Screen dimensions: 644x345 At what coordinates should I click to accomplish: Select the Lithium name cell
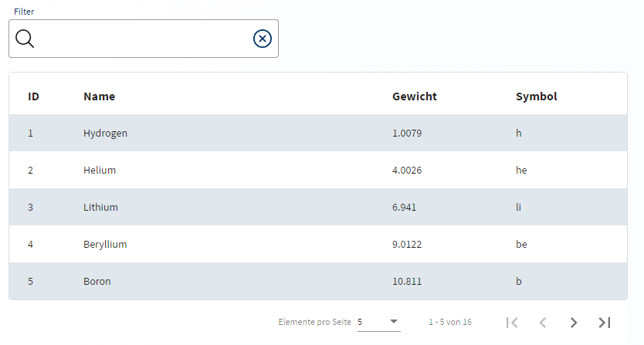coord(100,207)
